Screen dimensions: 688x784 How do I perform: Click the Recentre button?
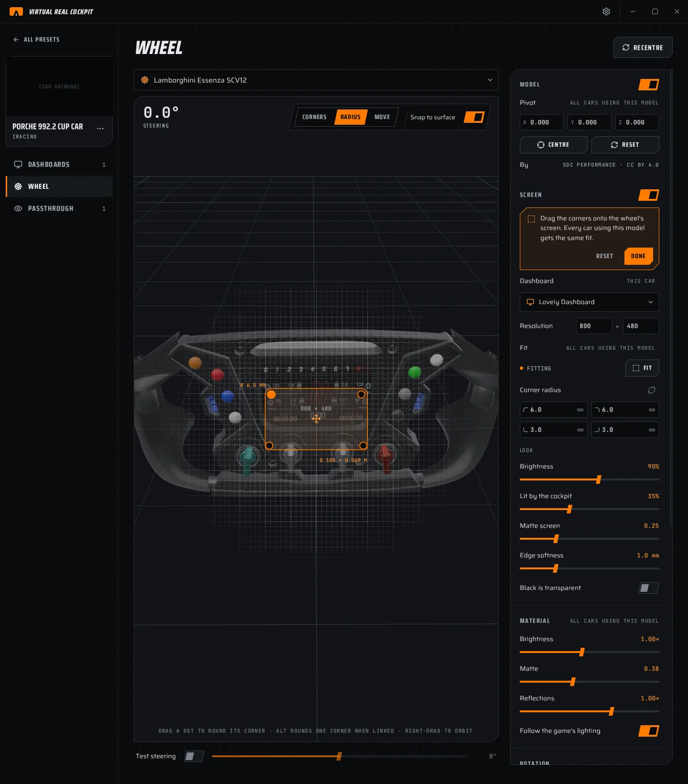[643, 47]
